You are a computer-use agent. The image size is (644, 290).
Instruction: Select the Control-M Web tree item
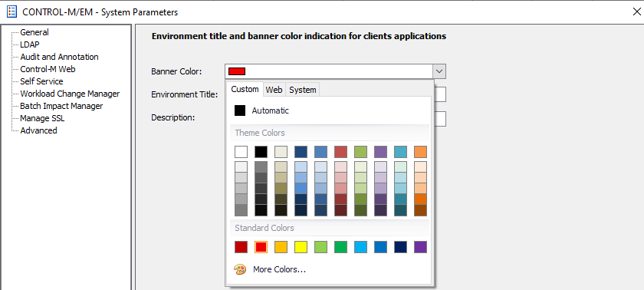48,69
